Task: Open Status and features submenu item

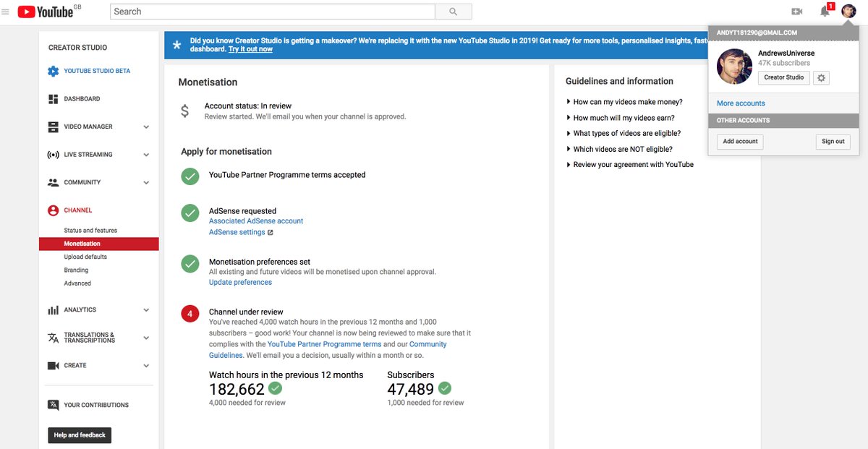Action: coord(90,231)
